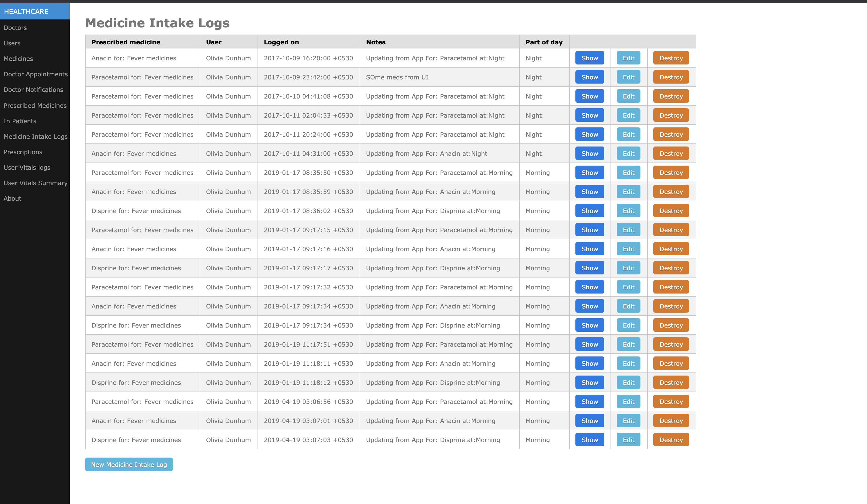This screenshot has width=867, height=504.
Task: Show the 2017-10-09 16:20:00 Anacin log
Action: (589, 58)
